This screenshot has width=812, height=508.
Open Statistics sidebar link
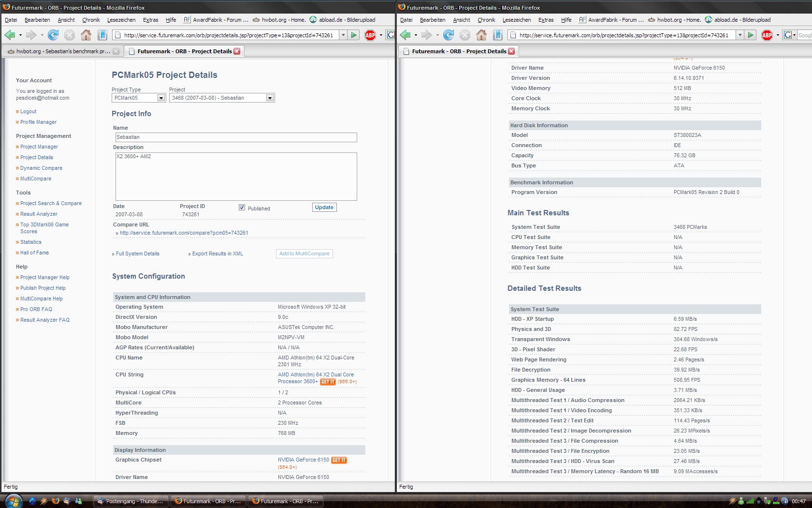coord(30,242)
